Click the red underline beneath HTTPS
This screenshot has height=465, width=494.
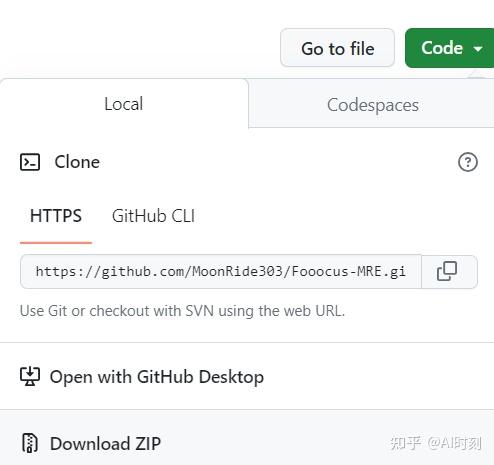point(56,243)
